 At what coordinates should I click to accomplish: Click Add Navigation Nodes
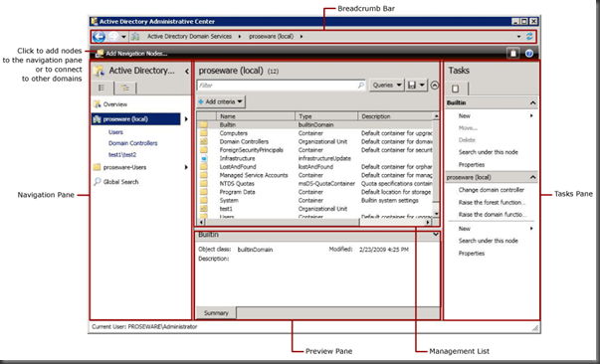[131, 54]
